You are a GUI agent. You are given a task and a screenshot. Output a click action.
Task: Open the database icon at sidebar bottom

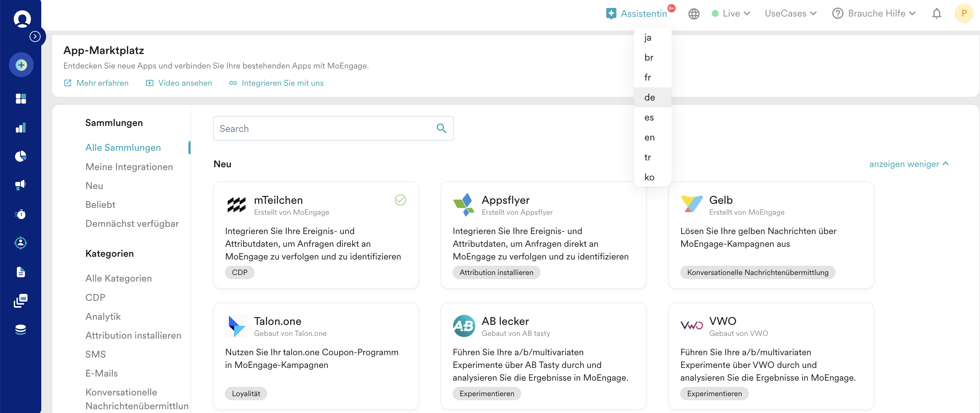coord(21,329)
